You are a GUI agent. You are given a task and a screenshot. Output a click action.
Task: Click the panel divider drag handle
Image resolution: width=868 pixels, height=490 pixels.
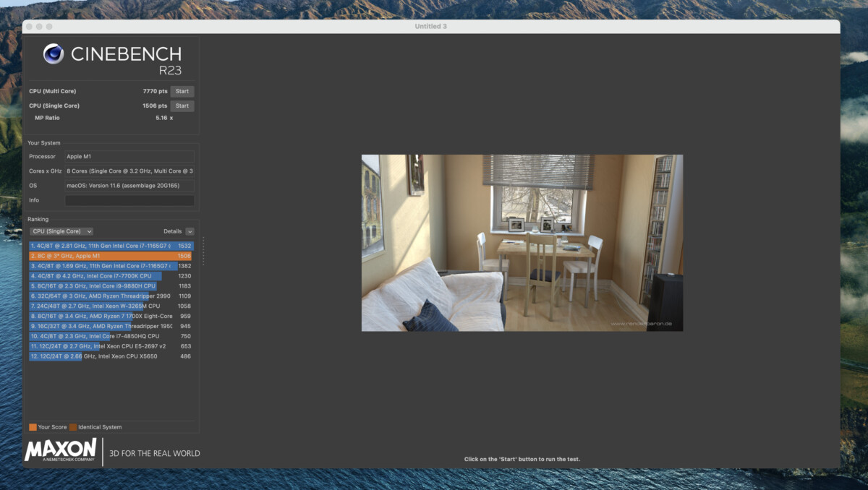[203, 251]
